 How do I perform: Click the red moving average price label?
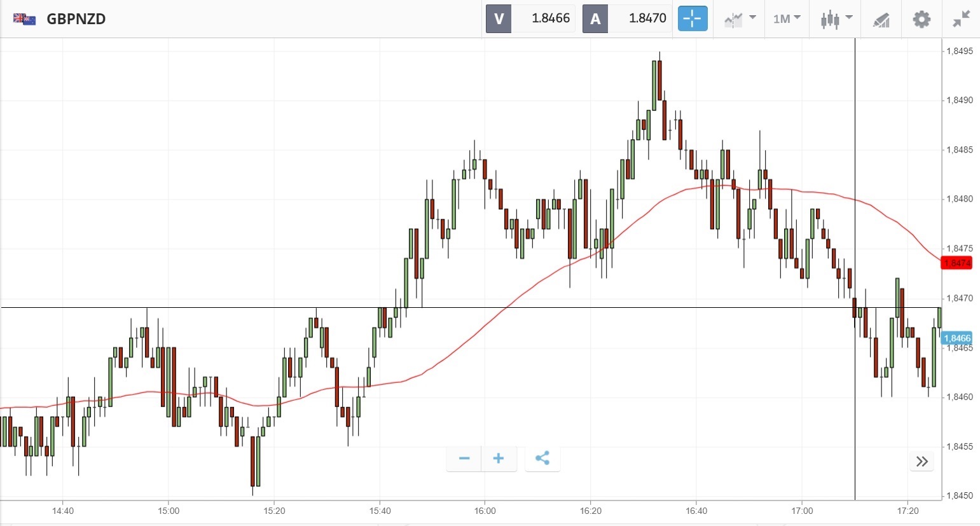coord(956,263)
